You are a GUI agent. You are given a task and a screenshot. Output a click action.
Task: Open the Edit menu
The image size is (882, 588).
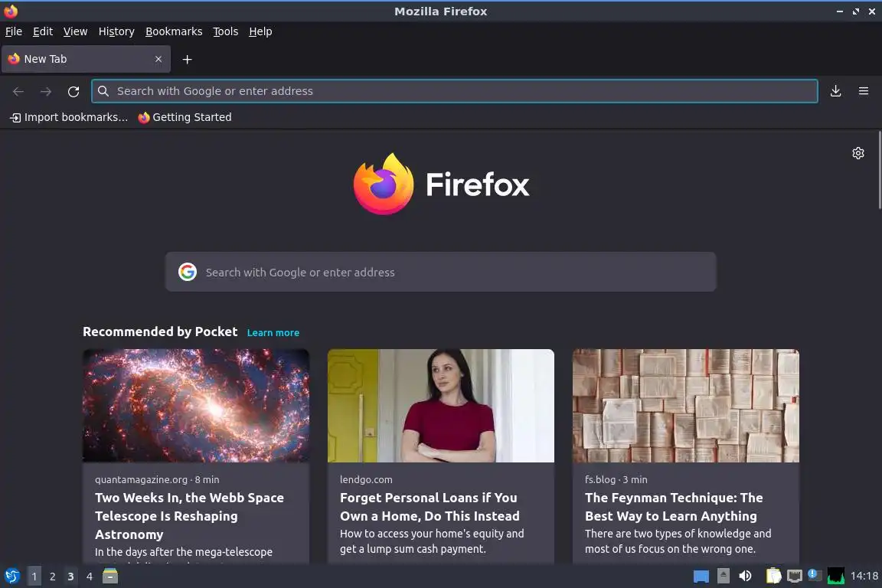coord(43,31)
